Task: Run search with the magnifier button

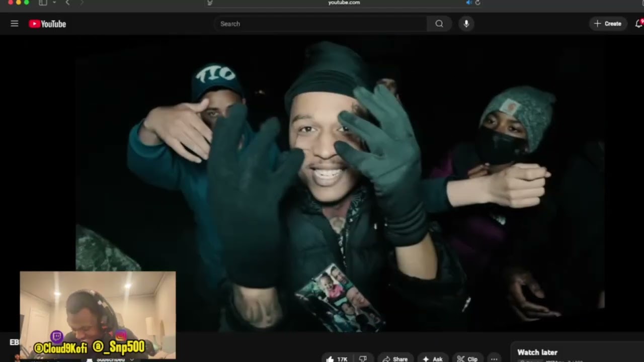Action: 439,24
